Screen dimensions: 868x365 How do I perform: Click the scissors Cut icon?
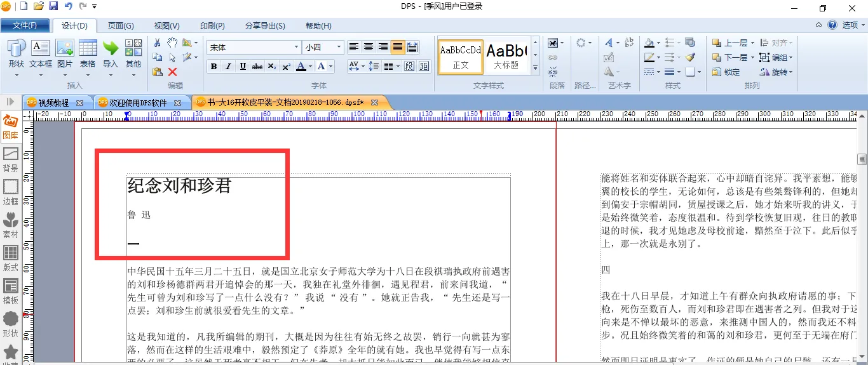pyautogui.click(x=157, y=43)
